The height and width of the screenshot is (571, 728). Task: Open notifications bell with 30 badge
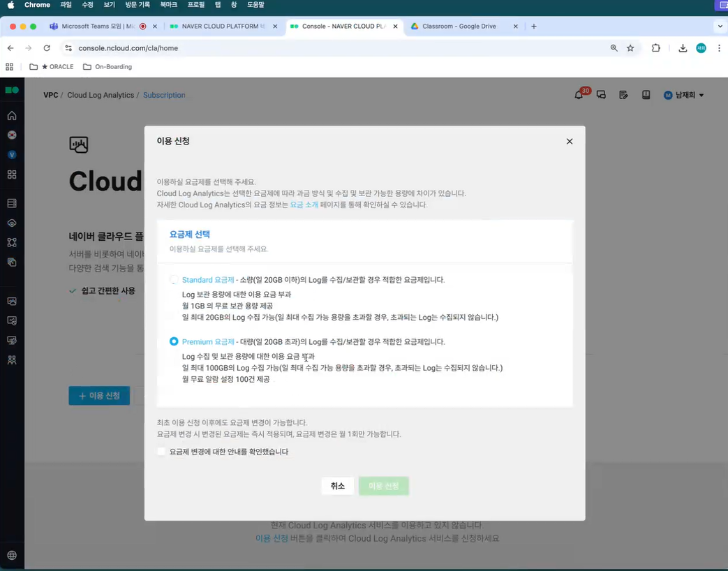pyautogui.click(x=580, y=94)
